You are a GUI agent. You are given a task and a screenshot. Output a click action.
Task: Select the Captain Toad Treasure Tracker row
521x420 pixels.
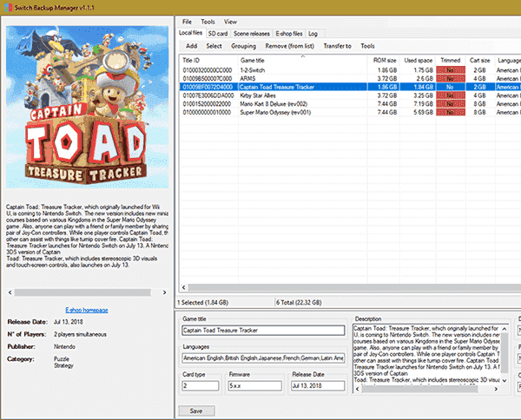pos(350,87)
